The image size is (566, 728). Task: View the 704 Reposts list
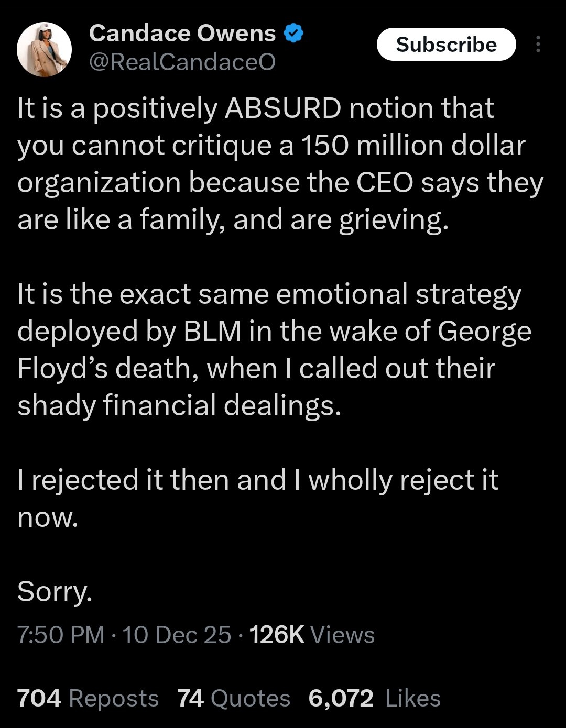click(88, 698)
